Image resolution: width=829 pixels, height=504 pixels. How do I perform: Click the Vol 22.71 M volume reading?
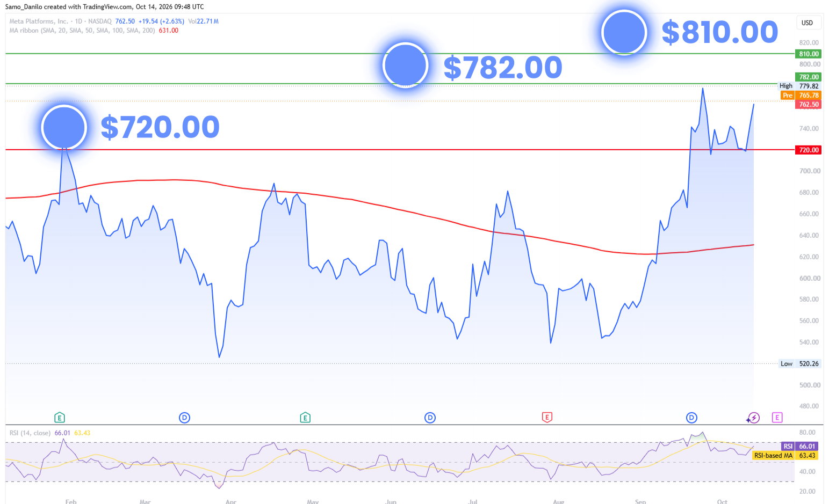(203, 21)
